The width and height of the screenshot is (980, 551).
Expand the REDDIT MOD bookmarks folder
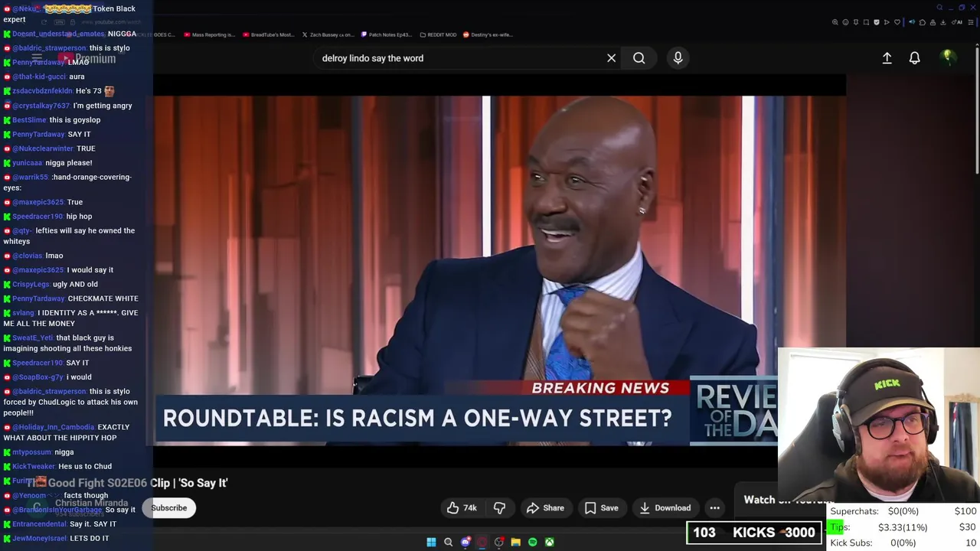click(x=438, y=34)
